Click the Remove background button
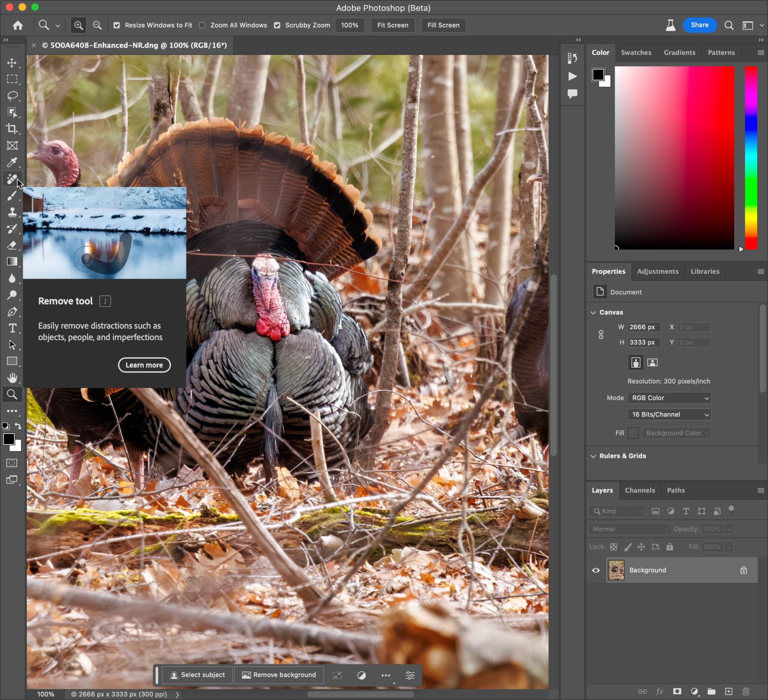 (x=279, y=675)
